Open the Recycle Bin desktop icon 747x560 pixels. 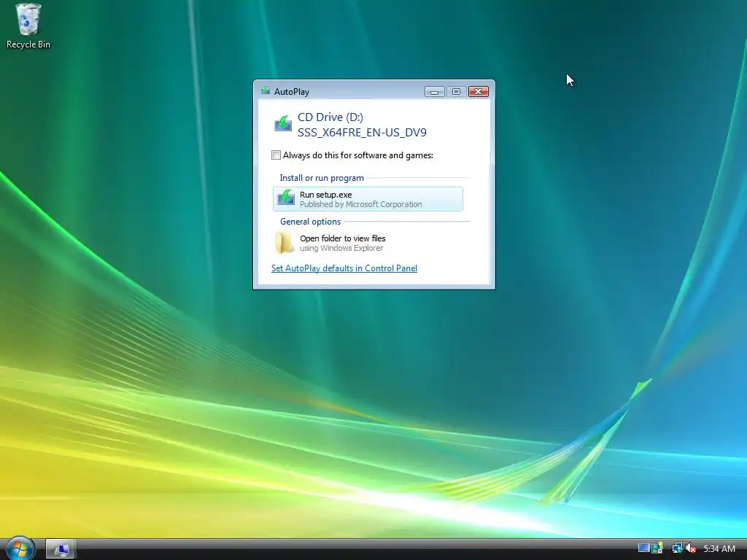tap(28, 26)
